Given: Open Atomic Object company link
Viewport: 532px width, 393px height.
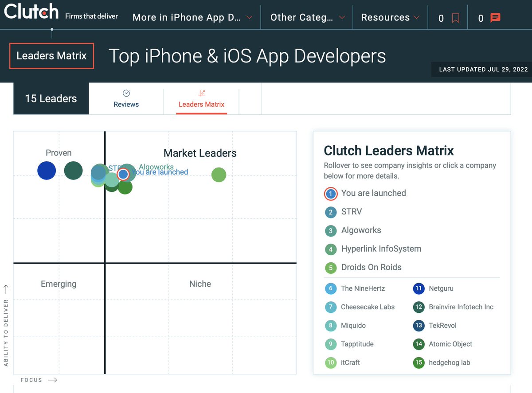Looking at the screenshot, I should (450, 344).
